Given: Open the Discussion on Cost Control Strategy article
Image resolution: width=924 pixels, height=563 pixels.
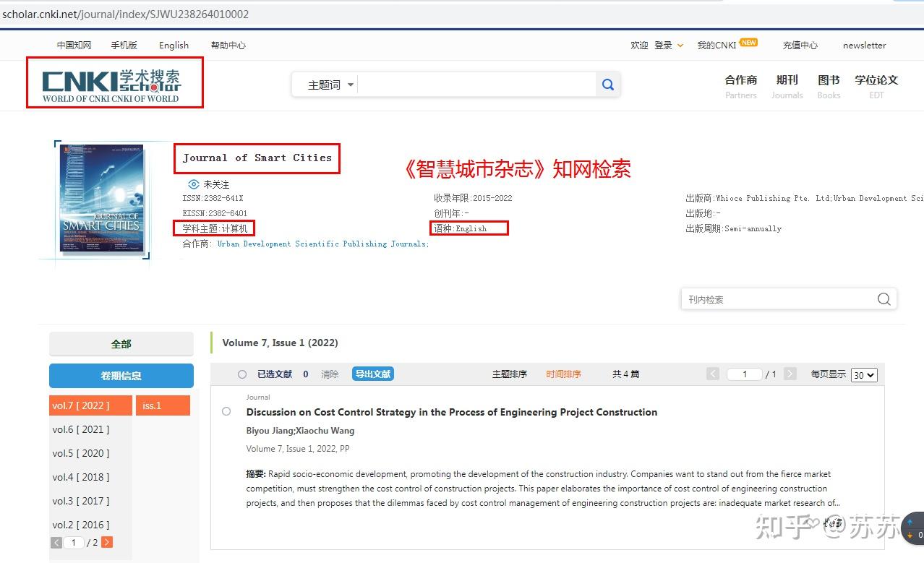Looking at the screenshot, I should (x=452, y=412).
